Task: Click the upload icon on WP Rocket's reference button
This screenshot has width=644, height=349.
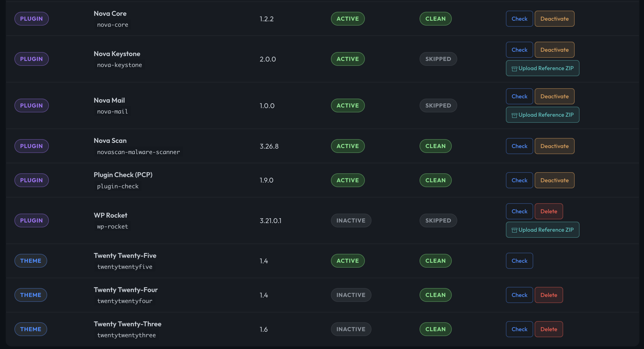Action: (x=515, y=230)
